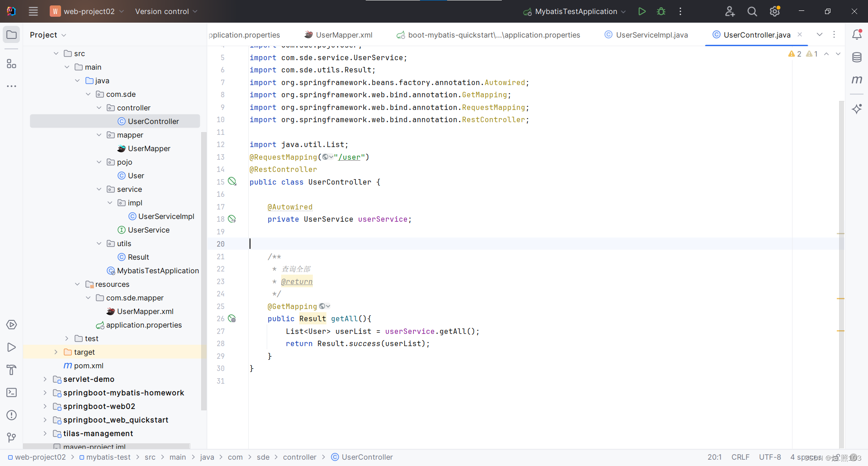Open editor tab options kebab menu
868x466 pixels.
[835, 34]
